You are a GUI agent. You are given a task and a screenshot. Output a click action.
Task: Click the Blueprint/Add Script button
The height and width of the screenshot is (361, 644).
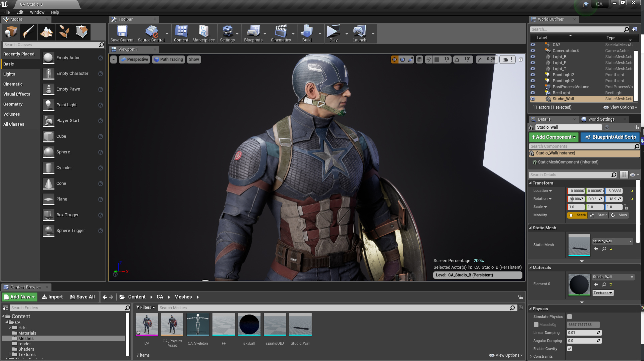coord(610,137)
